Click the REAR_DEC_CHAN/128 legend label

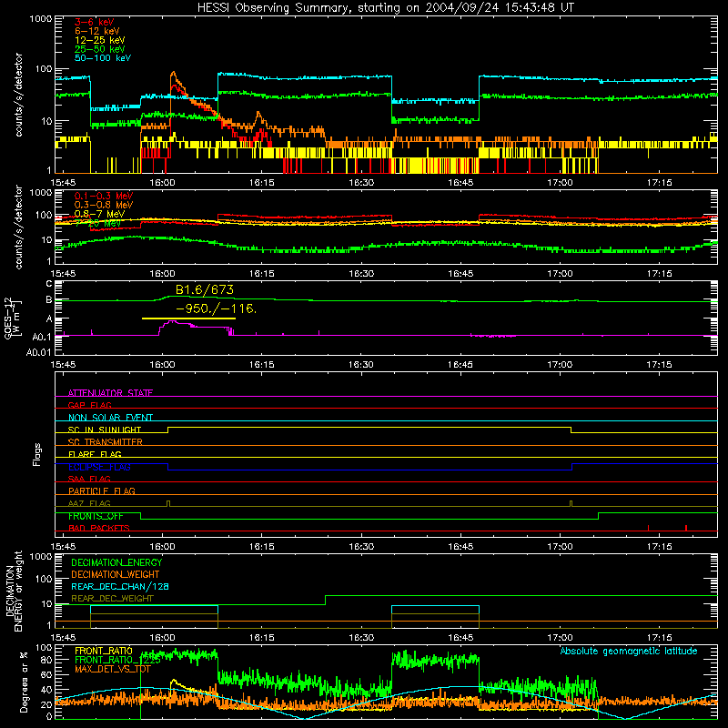point(120,587)
